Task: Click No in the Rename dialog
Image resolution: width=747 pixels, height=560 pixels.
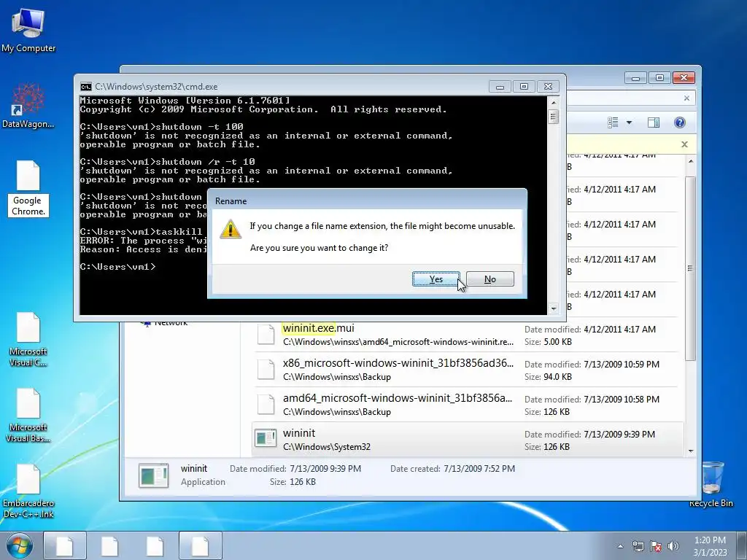Action: click(489, 279)
